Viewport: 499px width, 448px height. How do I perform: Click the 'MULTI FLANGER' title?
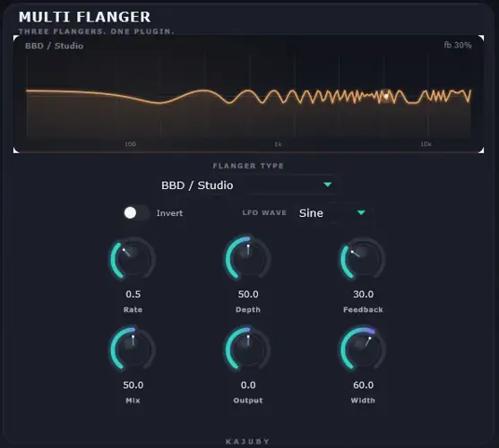[x=84, y=17]
